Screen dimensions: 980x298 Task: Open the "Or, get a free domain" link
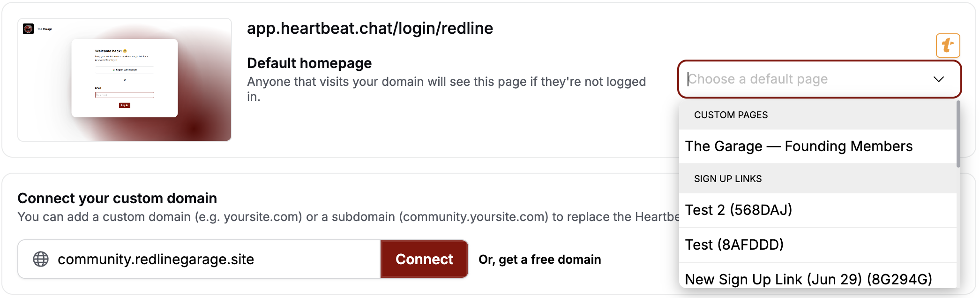539,260
